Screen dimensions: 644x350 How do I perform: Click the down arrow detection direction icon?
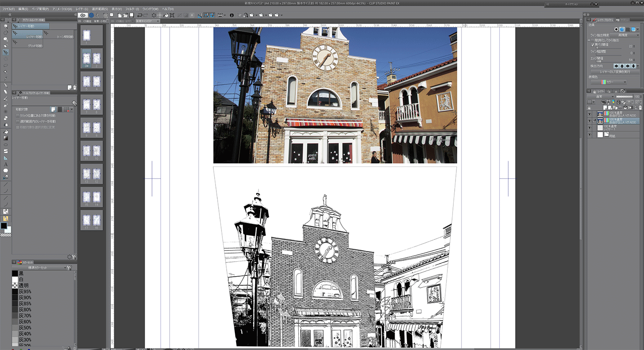(633, 66)
